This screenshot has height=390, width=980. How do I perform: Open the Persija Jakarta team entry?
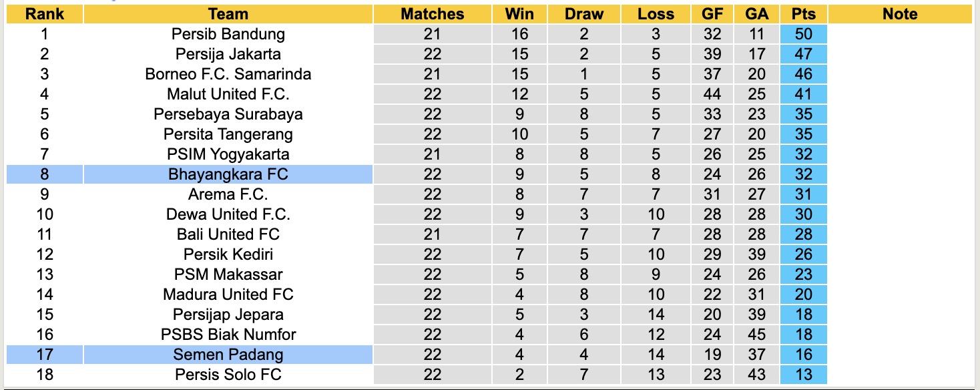coord(228,54)
